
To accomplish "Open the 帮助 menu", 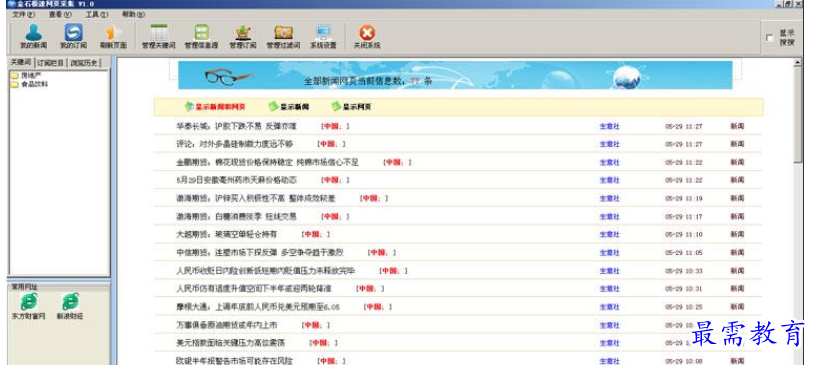I will pyautogui.click(x=133, y=15).
